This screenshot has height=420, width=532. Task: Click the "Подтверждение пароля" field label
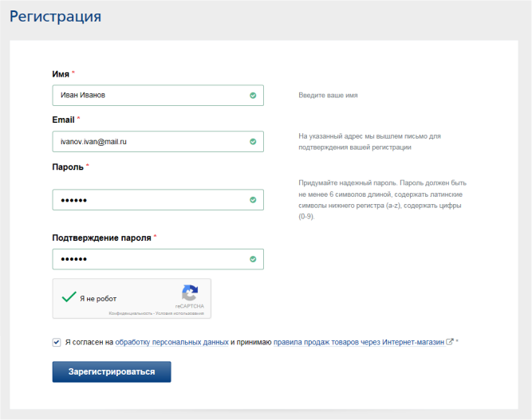click(x=102, y=237)
